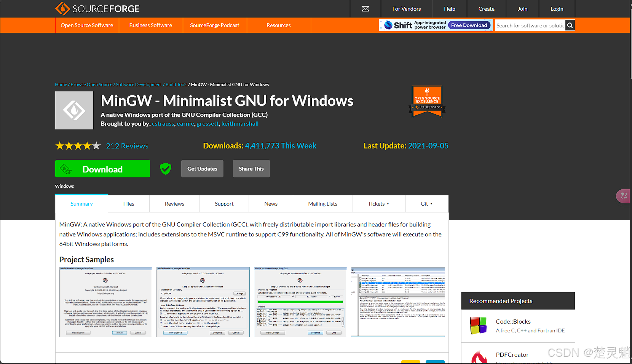Open the SourceForge Podcast menu
This screenshot has height=364, width=632.
pyautogui.click(x=215, y=25)
